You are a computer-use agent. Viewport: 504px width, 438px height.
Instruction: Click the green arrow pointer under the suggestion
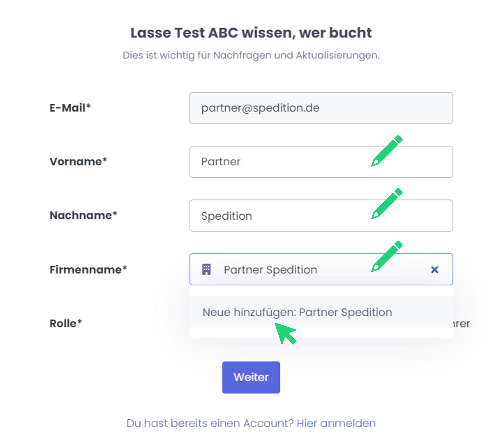pyautogui.click(x=285, y=333)
